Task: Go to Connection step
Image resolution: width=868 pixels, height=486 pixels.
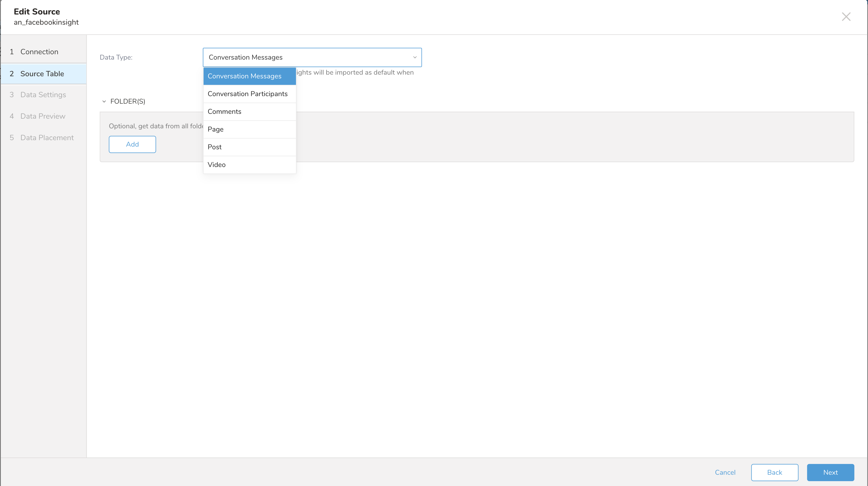Action: (39, 52)
